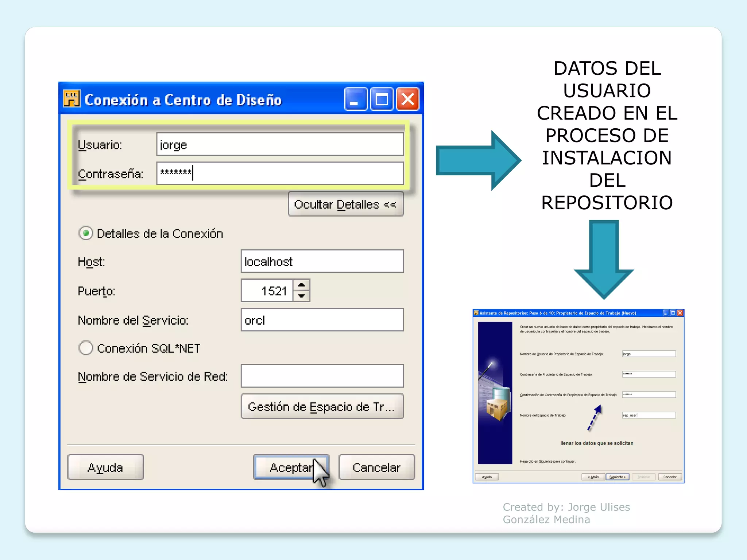Minimize the Conexión a Centro de Diseño window
This screenshot has height=560, width=747.
356,99
